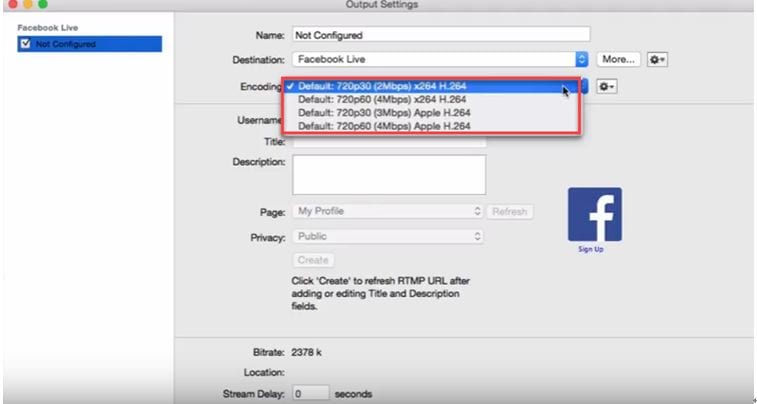This screenshot has height=404, width=757.
Task: Click the Facebook Live sidebar heading
Action: 48,28
